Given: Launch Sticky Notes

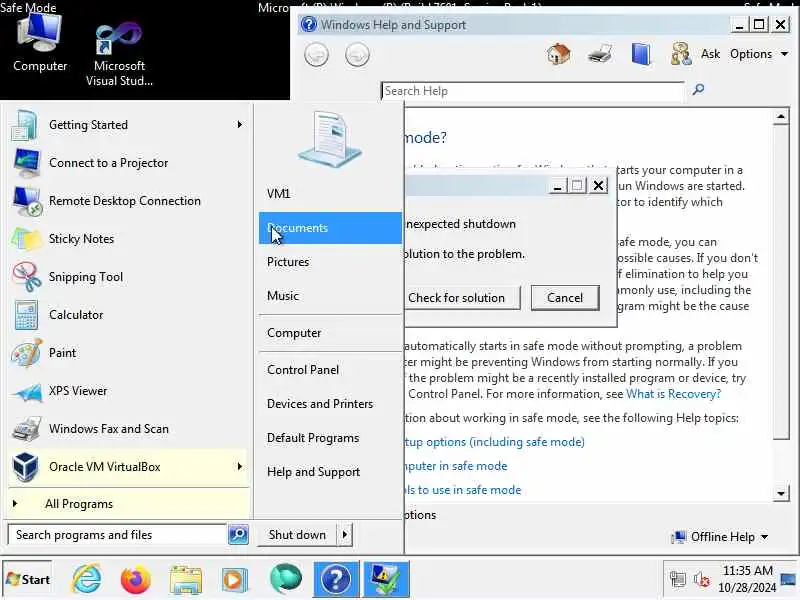Looking at the screenshot, I should coord(128,239).
